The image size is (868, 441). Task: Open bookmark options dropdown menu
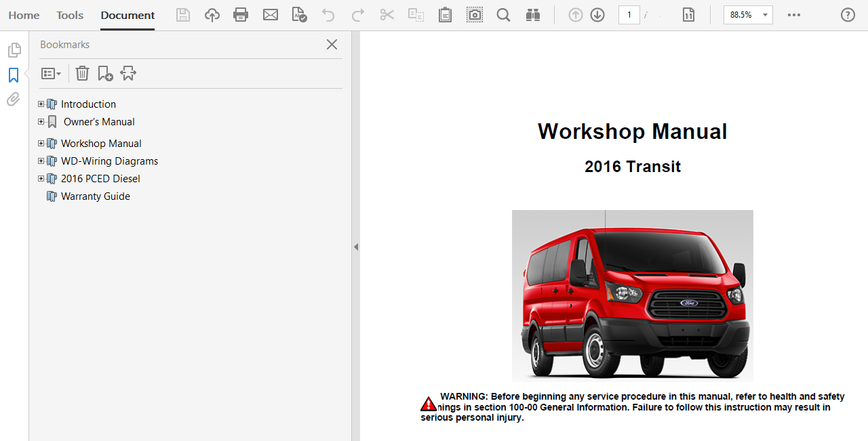pos(51,73)
